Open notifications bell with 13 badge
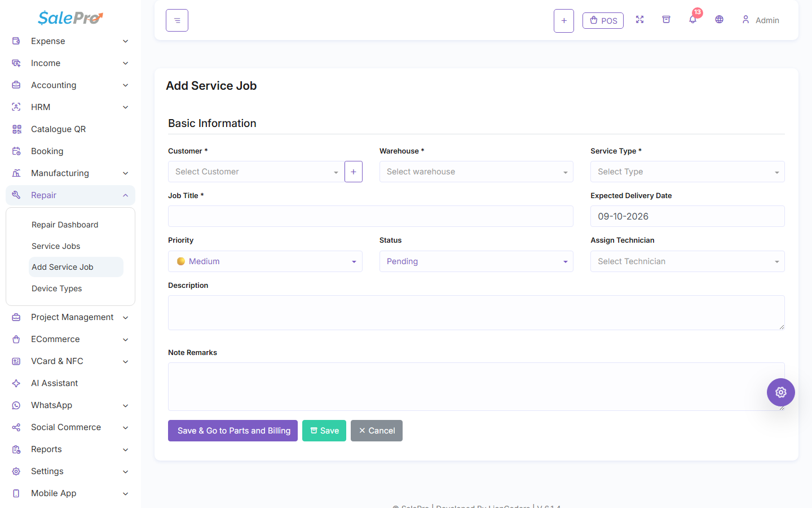Image resolution: width=812 pixels, height=508 pixels. pyautogui.click(x=693, y=19)
